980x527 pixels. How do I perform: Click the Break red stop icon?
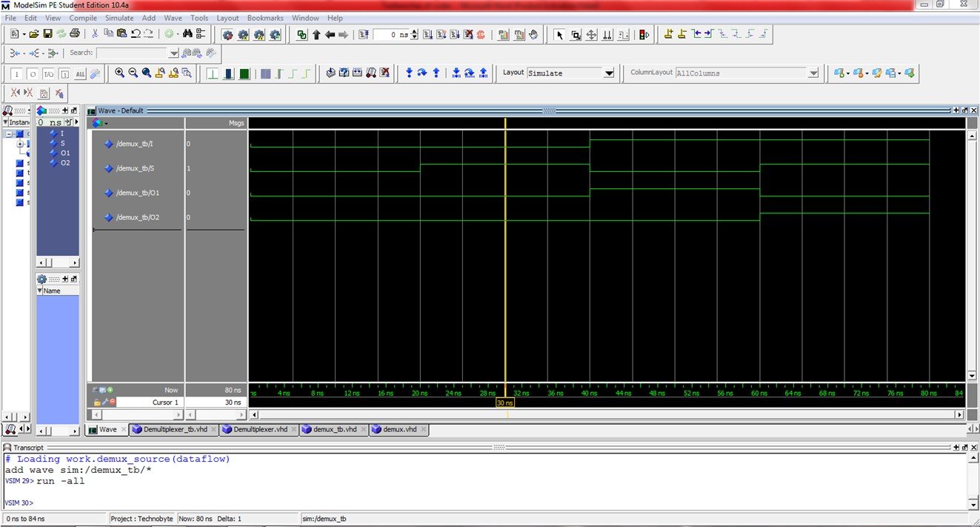click(x=481, y=35)
